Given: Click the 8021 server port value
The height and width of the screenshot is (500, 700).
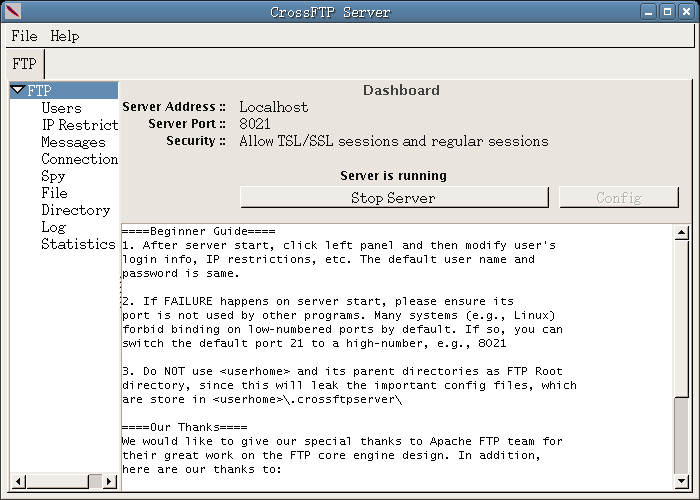Looking at the screenshot, I should (x=255, y=124).
